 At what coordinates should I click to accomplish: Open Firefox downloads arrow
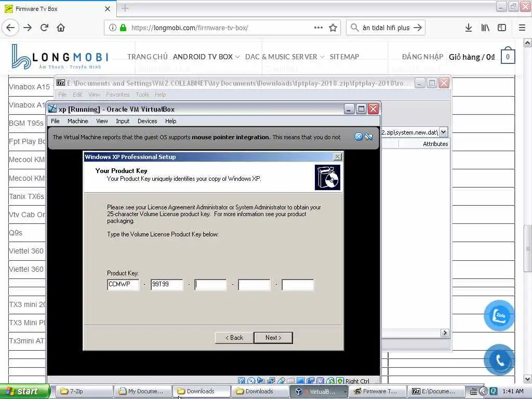[469, 28]
